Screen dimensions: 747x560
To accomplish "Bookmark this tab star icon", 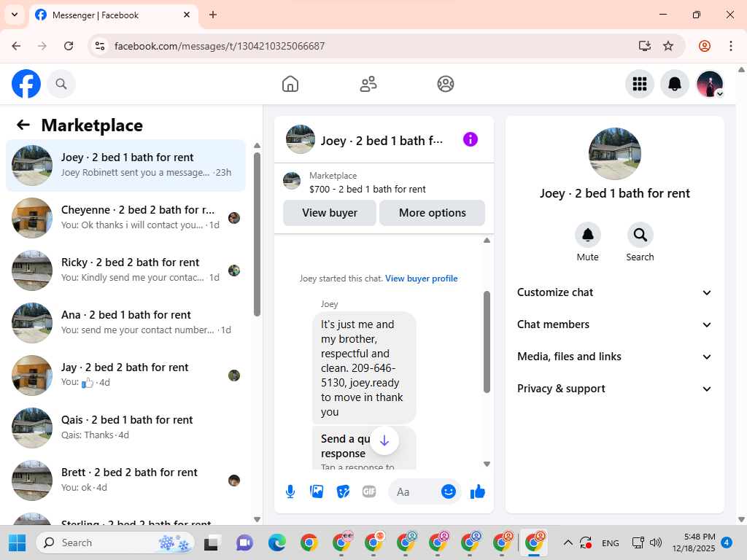I will click(x=668, y=46).
